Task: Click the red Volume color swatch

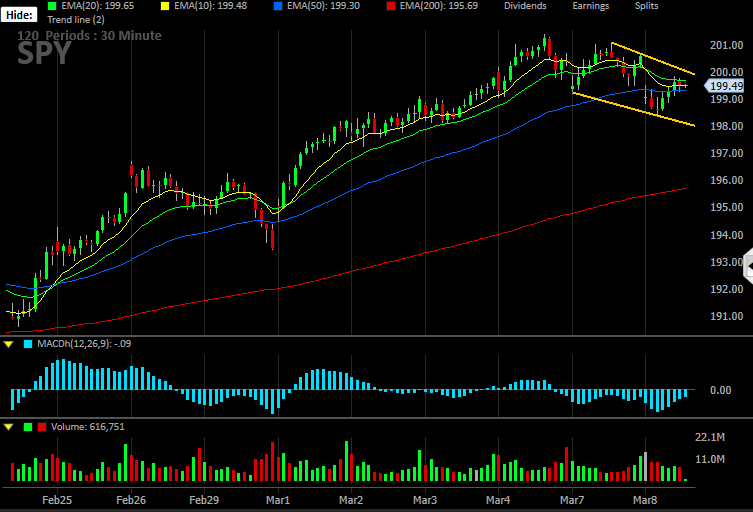Action: [42, 427]
